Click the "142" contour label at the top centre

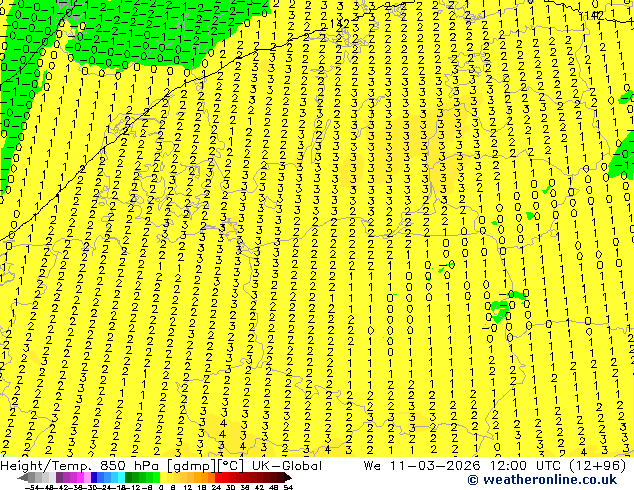(x=339, y=24)
